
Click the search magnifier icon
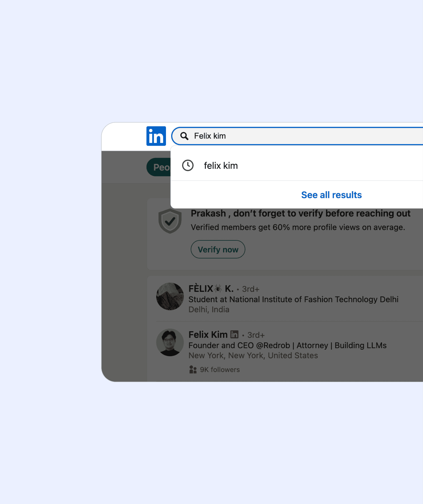184,136
